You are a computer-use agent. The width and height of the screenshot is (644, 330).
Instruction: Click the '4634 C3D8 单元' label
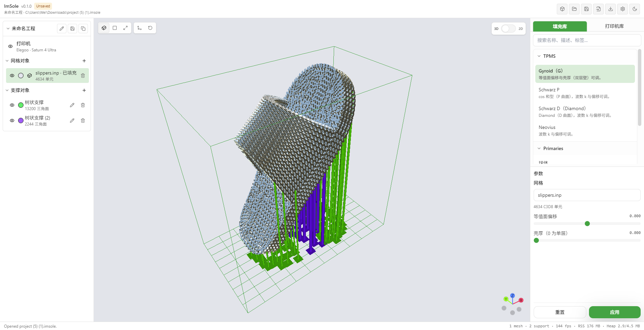[x=548, y=207]
